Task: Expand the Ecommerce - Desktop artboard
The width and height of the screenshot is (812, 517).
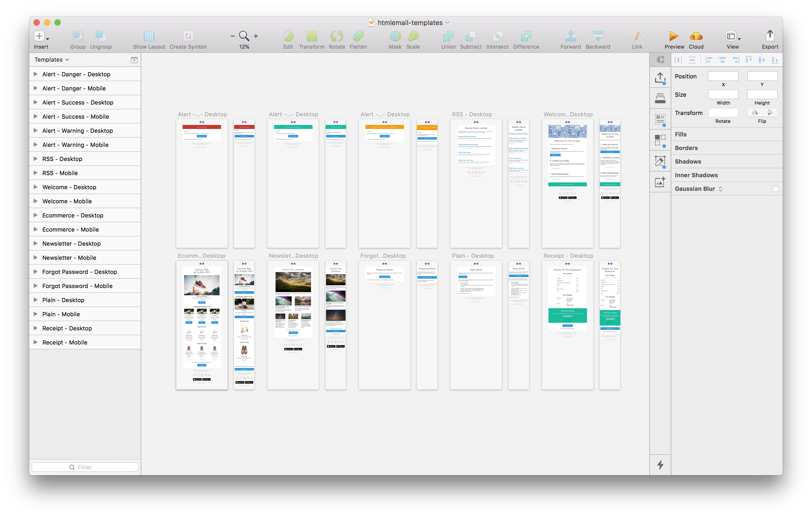Action: [35, 215]
